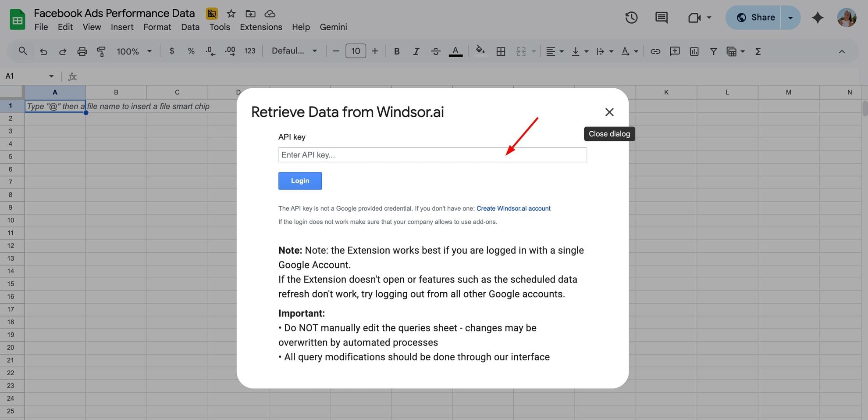Click the insert chart icon
The image size is (868, 420).
click(694, 51)
